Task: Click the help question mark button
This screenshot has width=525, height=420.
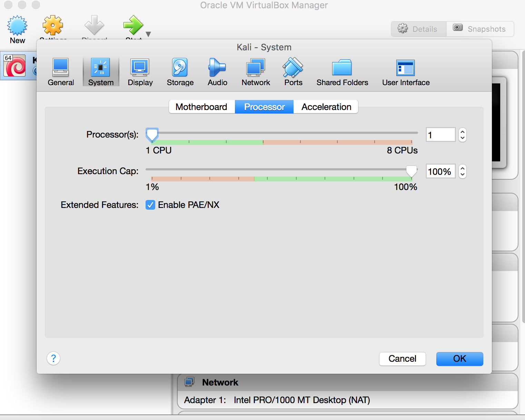Action: (53, 359)
